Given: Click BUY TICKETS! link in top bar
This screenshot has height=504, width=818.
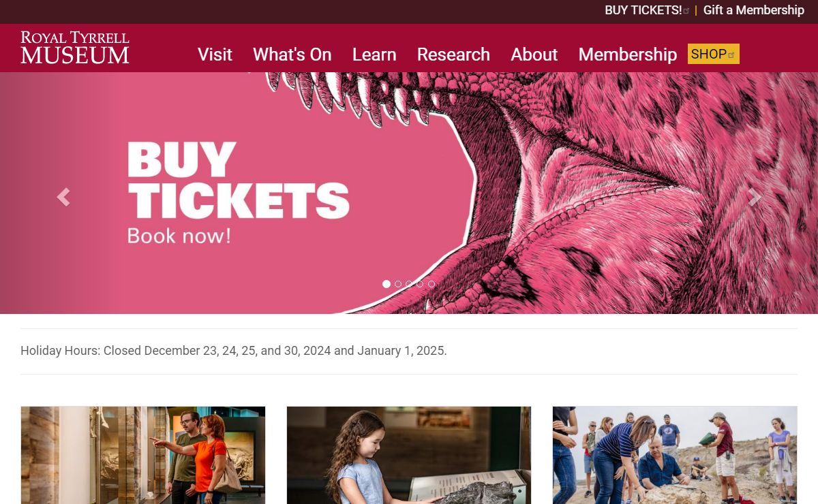Looking at the screenshot, I should pyautogui.click(x=647, y=10).
